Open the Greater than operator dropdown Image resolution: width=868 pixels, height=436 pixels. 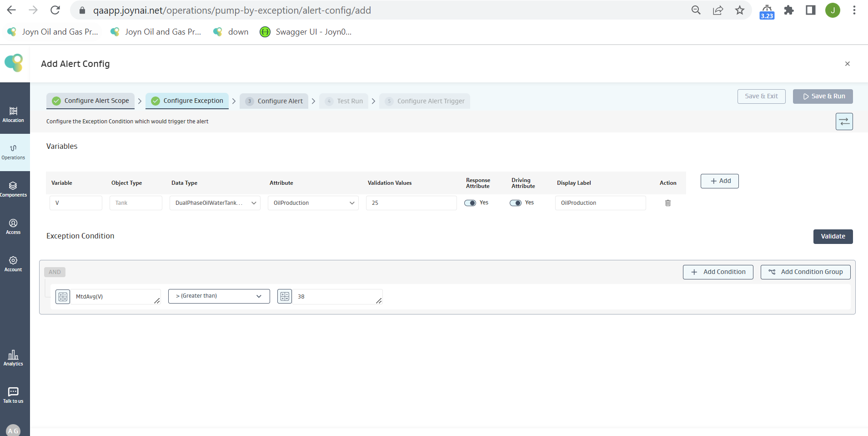[219, 296]
